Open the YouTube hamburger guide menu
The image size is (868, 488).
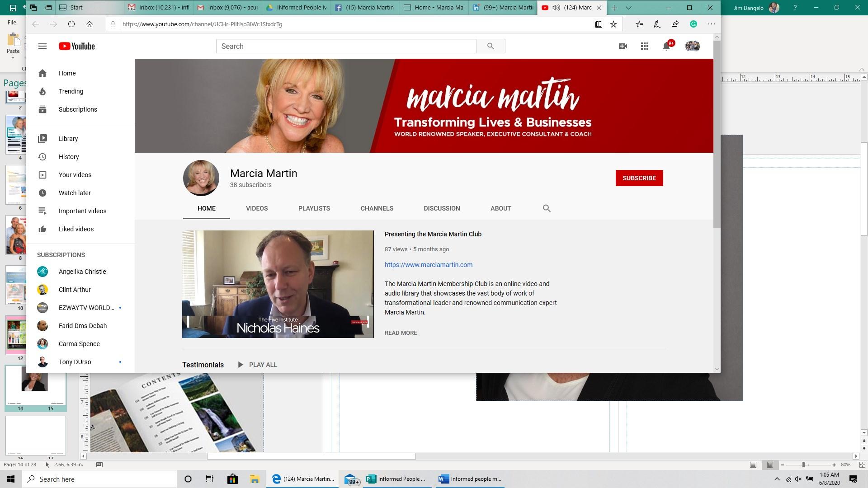coord(42,46)
